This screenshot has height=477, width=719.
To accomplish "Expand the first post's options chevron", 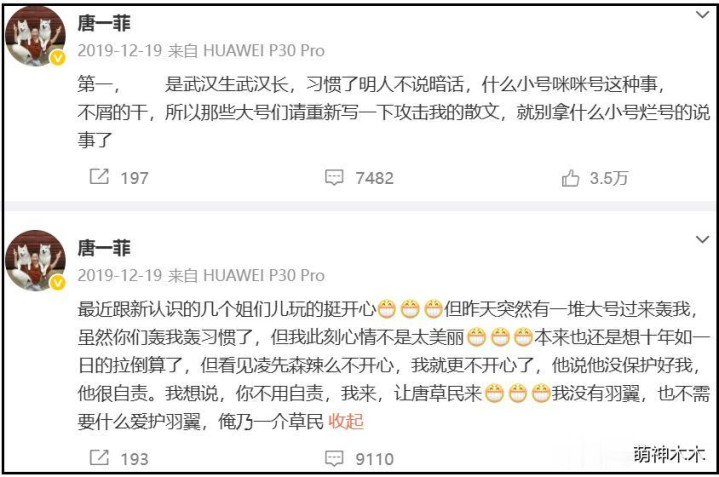I will point(702,15).
